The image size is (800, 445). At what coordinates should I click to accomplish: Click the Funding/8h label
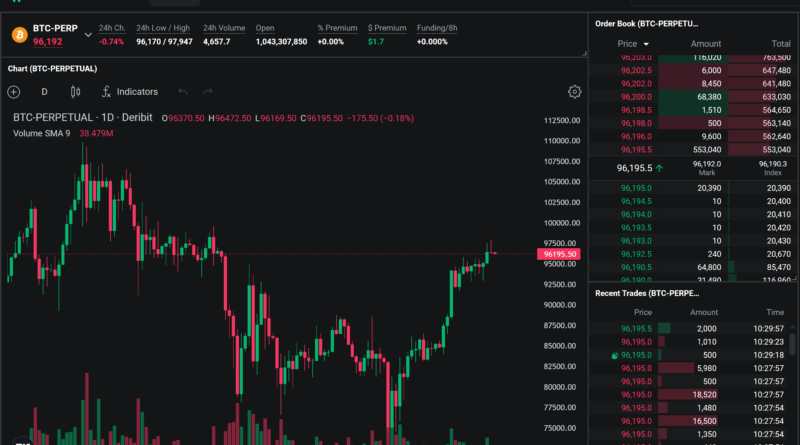pyautogui.click(x=437, y=28)
